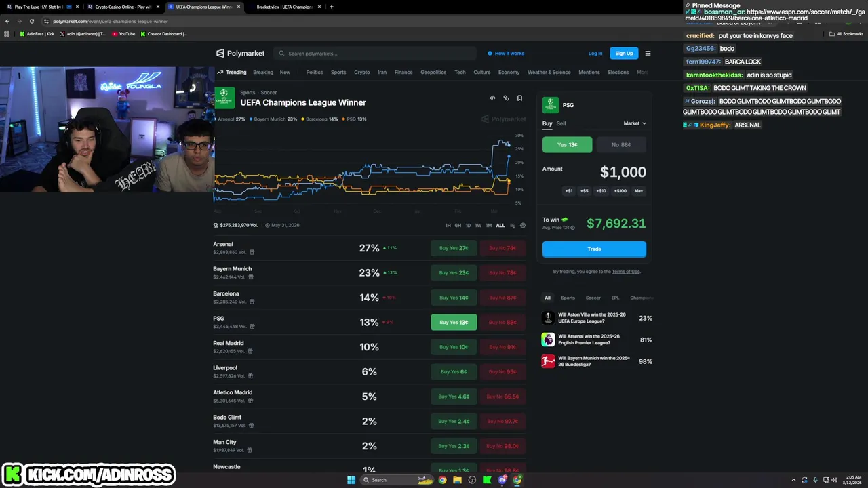Open the Trending category
868x488 pixels.
point(232,73)
